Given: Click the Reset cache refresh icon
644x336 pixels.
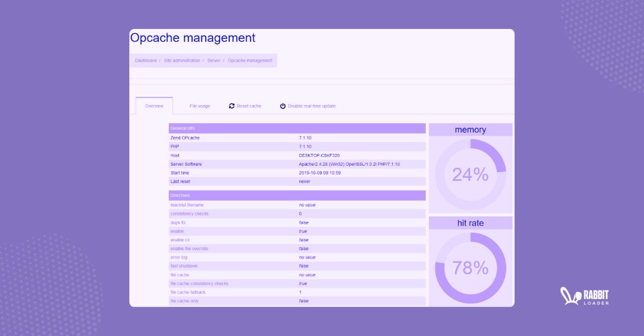Looking at the screenshot, I should tap(231, 106).
